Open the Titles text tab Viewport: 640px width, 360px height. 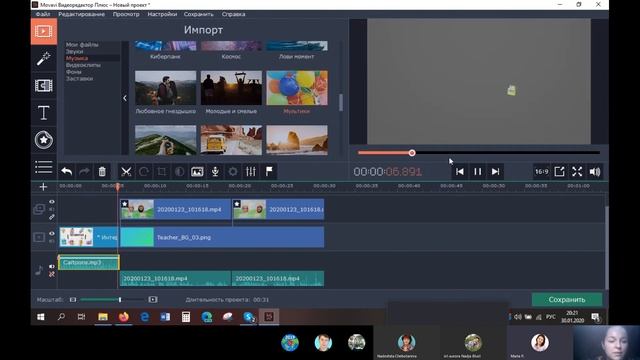(44, 113)
